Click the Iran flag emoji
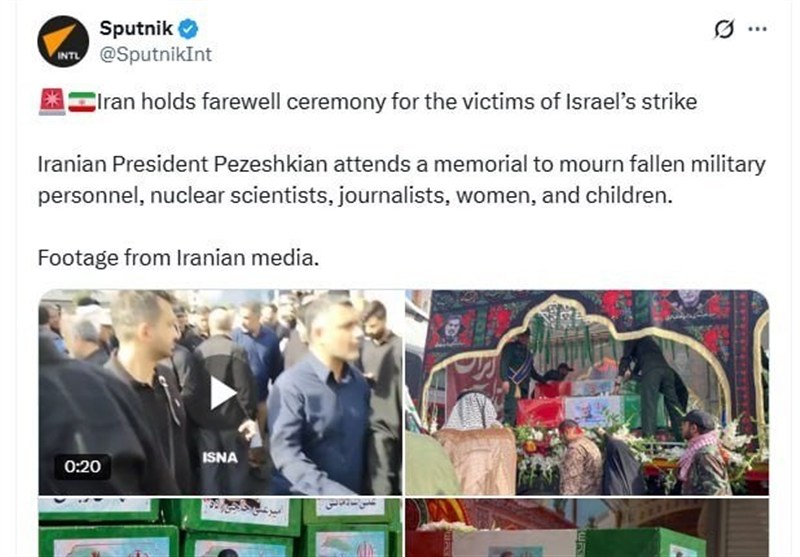Viewport: 800px width, 557px height. pos(82,102)
